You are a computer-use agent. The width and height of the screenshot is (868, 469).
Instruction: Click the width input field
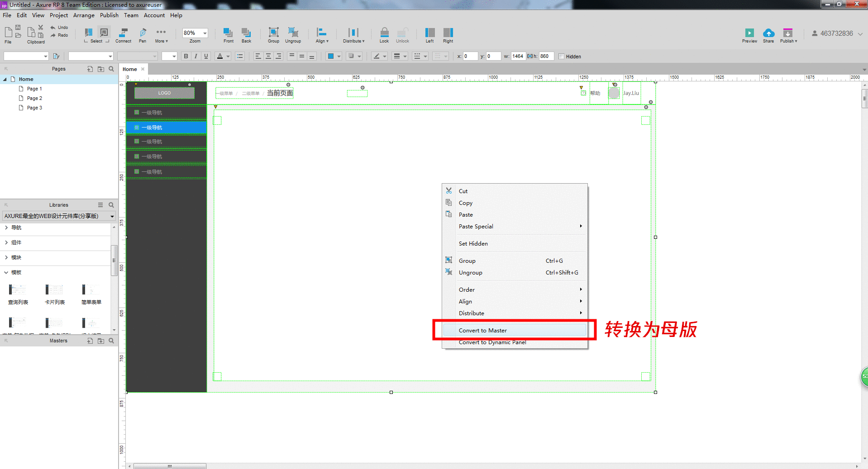coord(518,57)
